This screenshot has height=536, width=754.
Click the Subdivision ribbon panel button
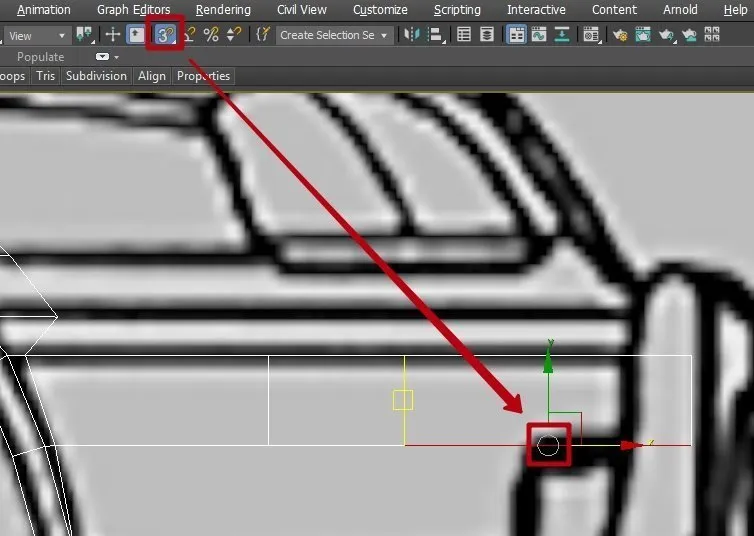pyautogui.click(x=96, y=76)
